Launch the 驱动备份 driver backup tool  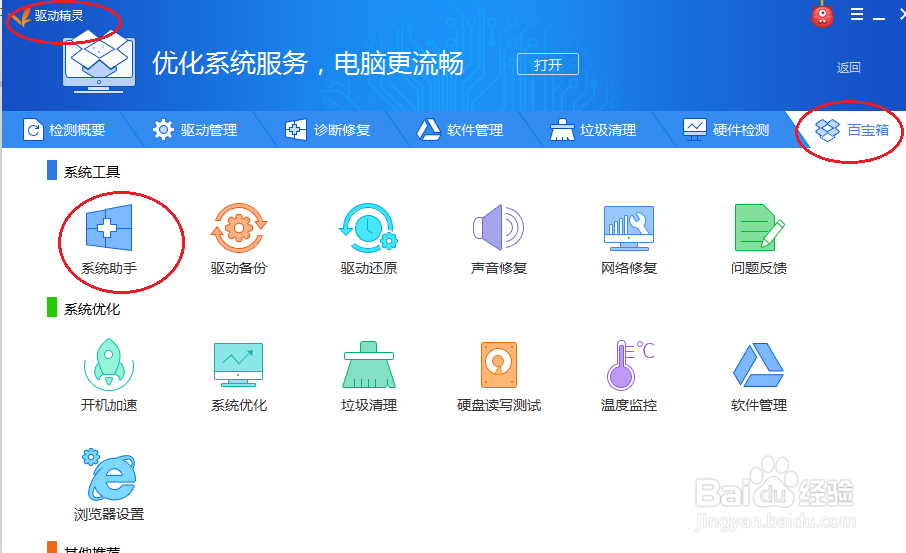tap(239, 240)
